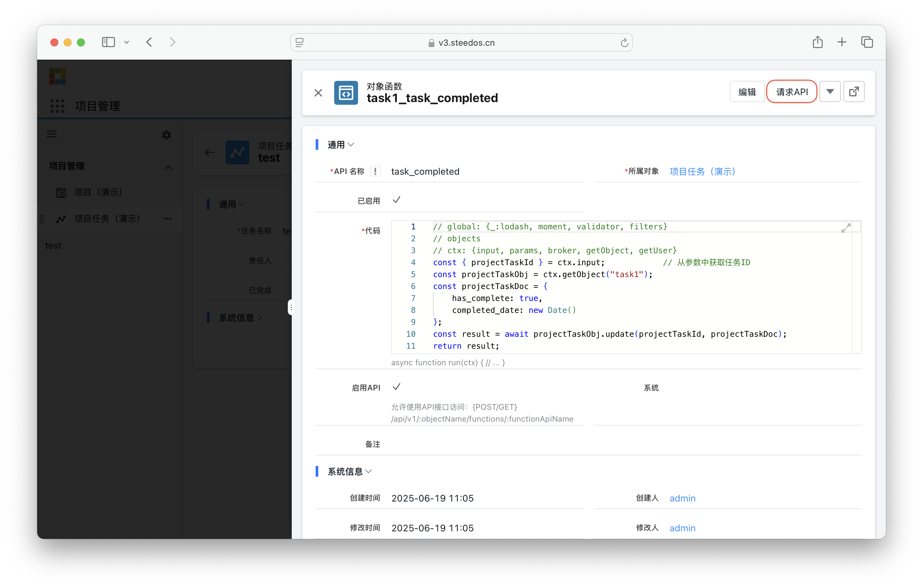Image resolution: width=923 pixels, height=588 pixels.
Task: Click drag handle beside 项目任务（演示）
Action: [x=42, y=219]
